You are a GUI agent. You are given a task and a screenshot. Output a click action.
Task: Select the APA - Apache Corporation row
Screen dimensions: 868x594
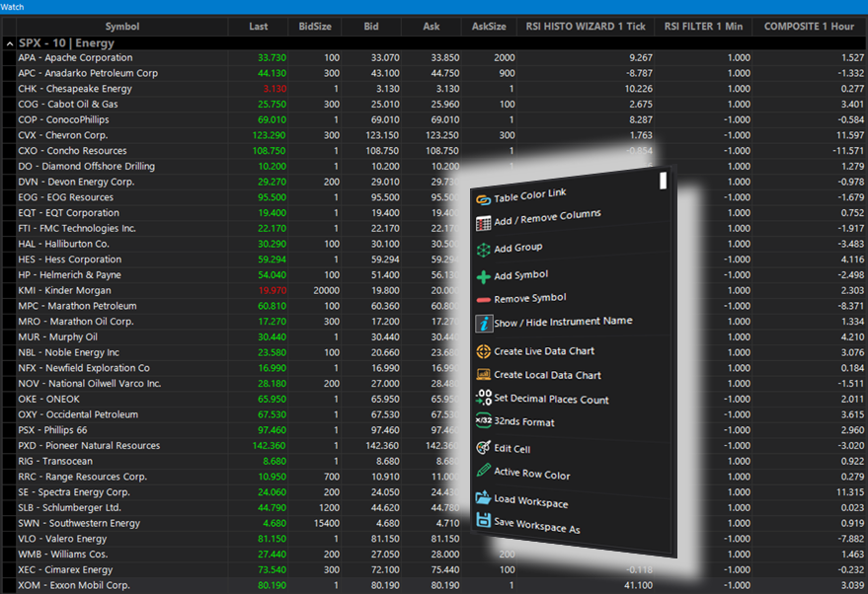tap(434, 57)
